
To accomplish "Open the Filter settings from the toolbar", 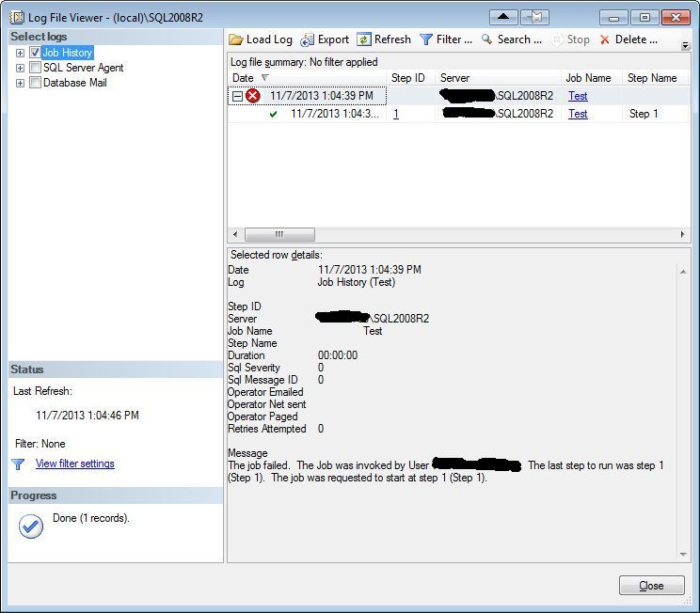I will (x=446, y=39).
